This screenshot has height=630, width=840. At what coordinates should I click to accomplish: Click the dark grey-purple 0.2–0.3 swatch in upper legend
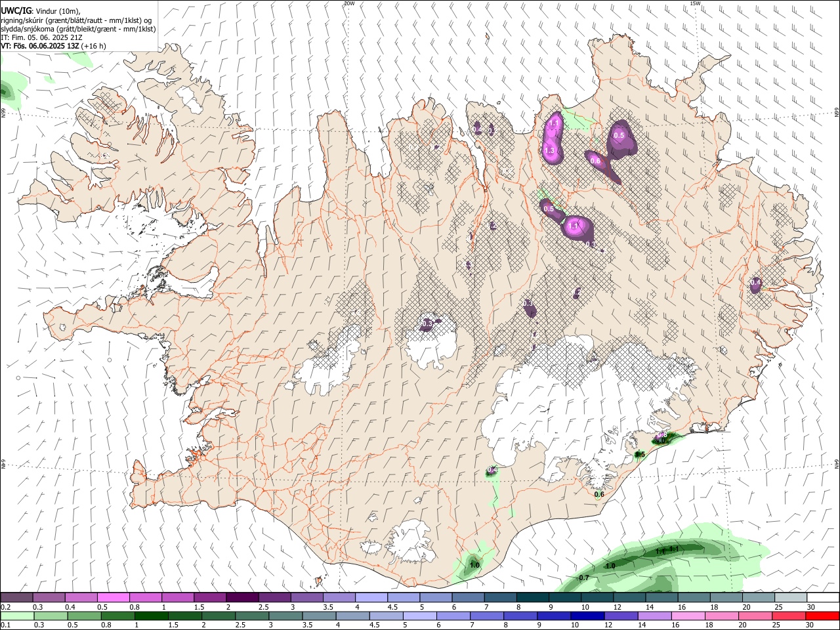pyautogui.click(x=16, y=598)
